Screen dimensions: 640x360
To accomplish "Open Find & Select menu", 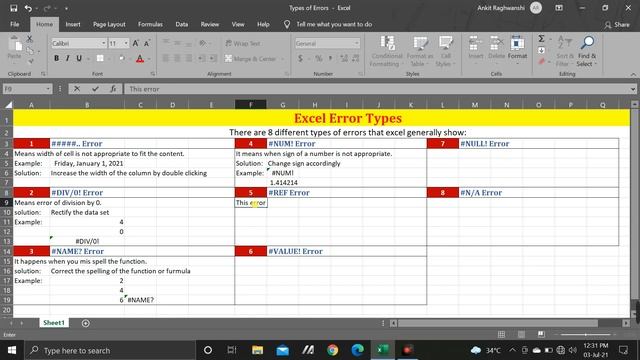I will coord(587,51).
